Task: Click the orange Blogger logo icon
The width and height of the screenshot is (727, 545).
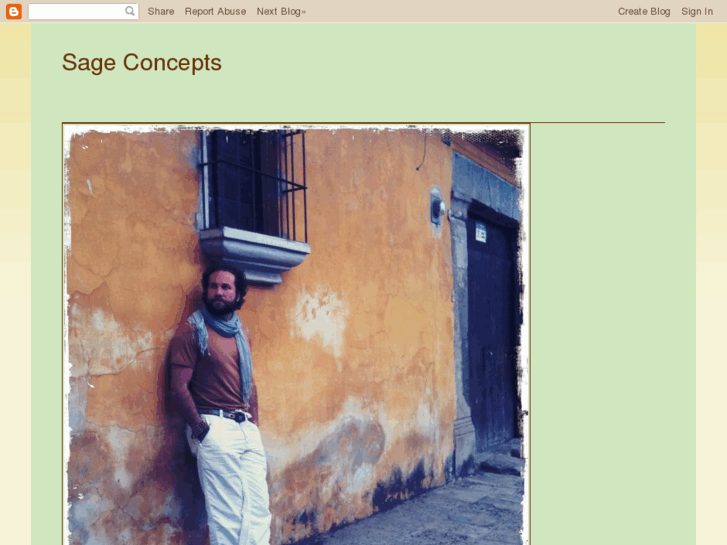Action: [14, 11]
